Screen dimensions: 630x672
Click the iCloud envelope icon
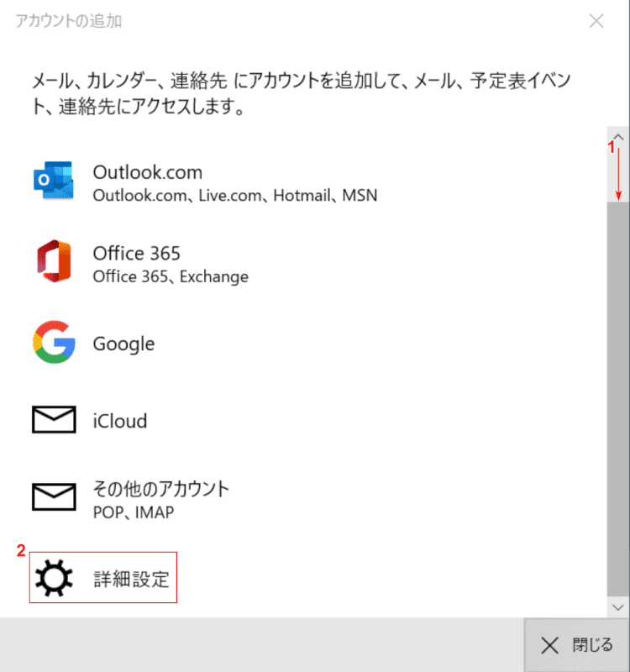54,419
